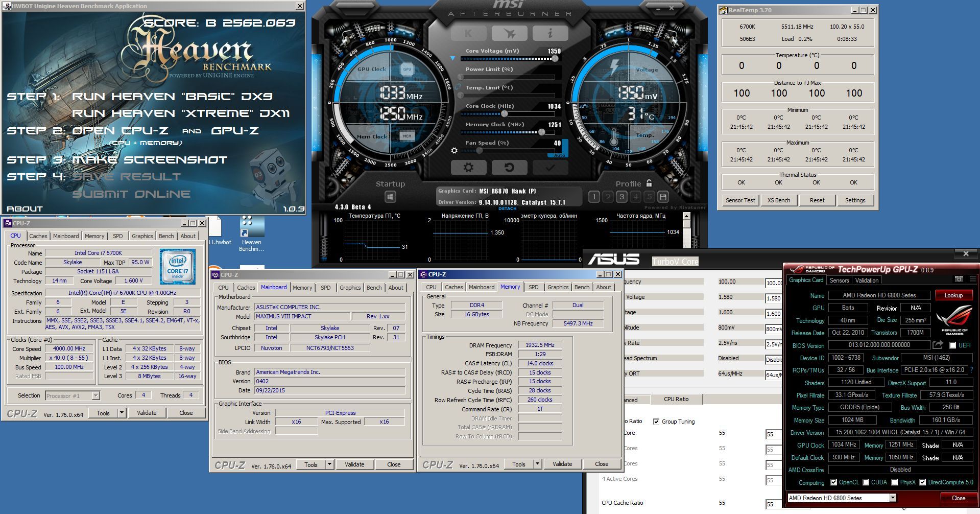
Task: Toggle the UEFI checkbox in GPU-Z
Action: pos(952,345)
